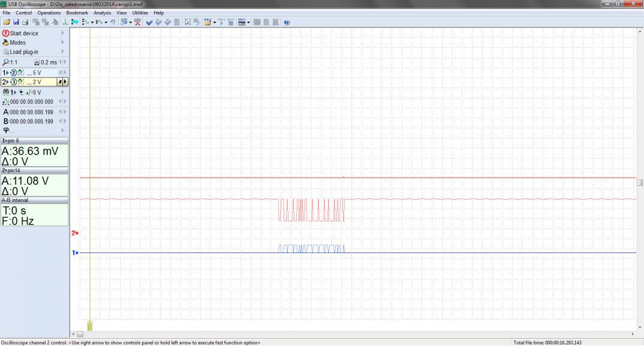The width and height of the screenshot is (644, 346).
Task: Click the Load plug-in icon
Action: tap(6, 52)
